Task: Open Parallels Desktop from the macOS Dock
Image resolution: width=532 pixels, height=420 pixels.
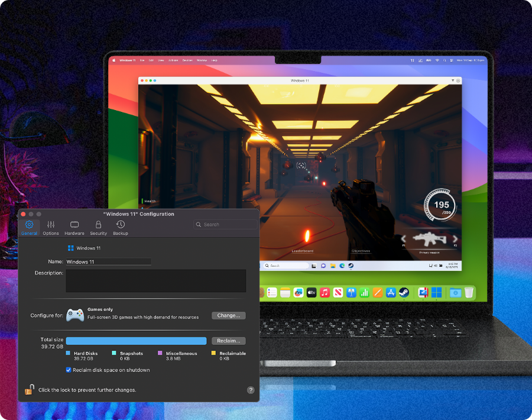Action: [x=422, y=292]
